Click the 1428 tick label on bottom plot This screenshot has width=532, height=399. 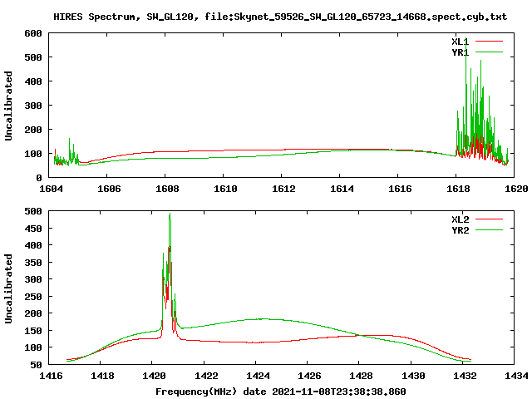click(361, 376)
